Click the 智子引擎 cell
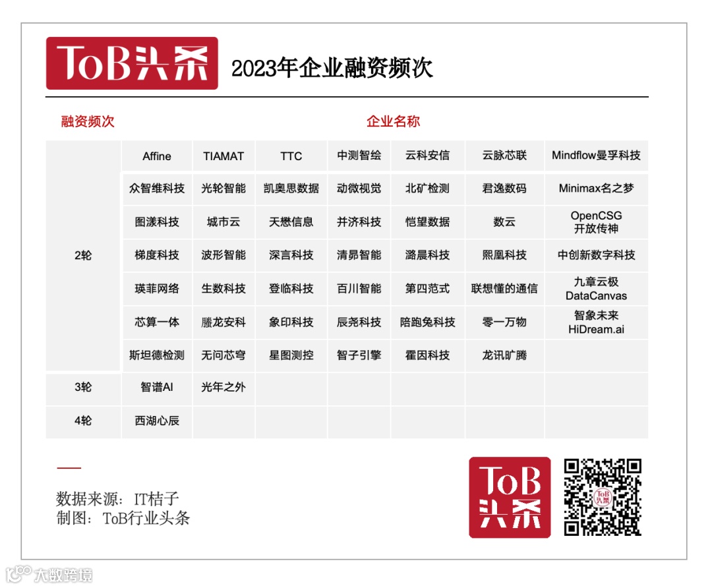The width and height of the screenshot is (712, 588). 359,355
